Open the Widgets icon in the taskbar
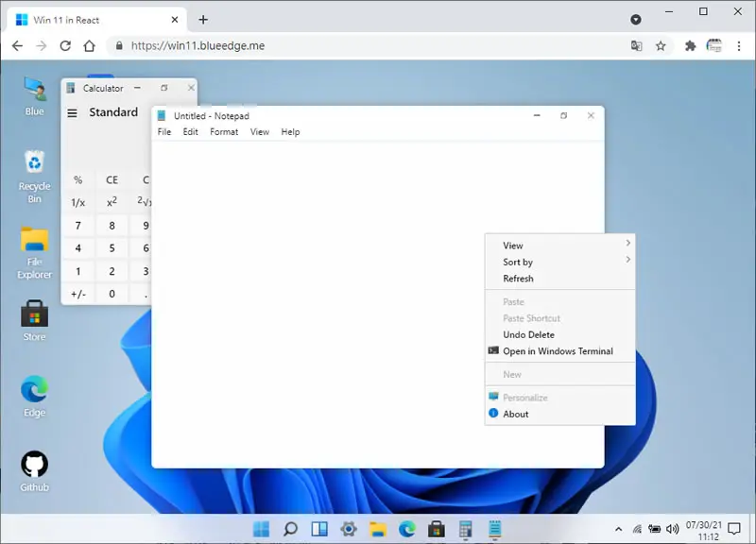 point(319,529)
